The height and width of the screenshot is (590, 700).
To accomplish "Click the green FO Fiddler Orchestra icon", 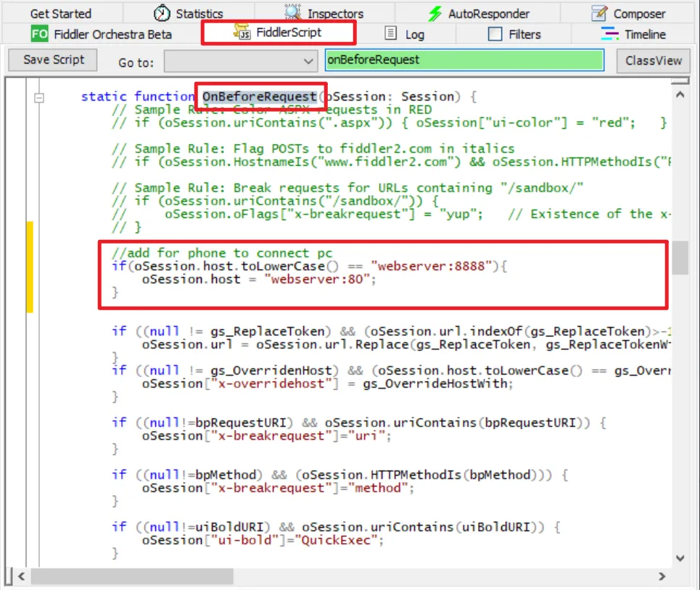I will 39,34.
